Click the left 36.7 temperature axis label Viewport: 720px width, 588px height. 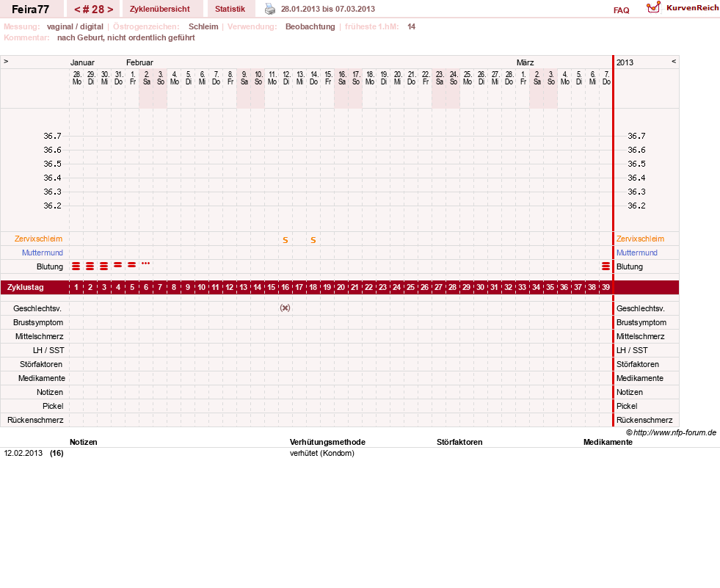pyautogui.click(x=52, y=136)
